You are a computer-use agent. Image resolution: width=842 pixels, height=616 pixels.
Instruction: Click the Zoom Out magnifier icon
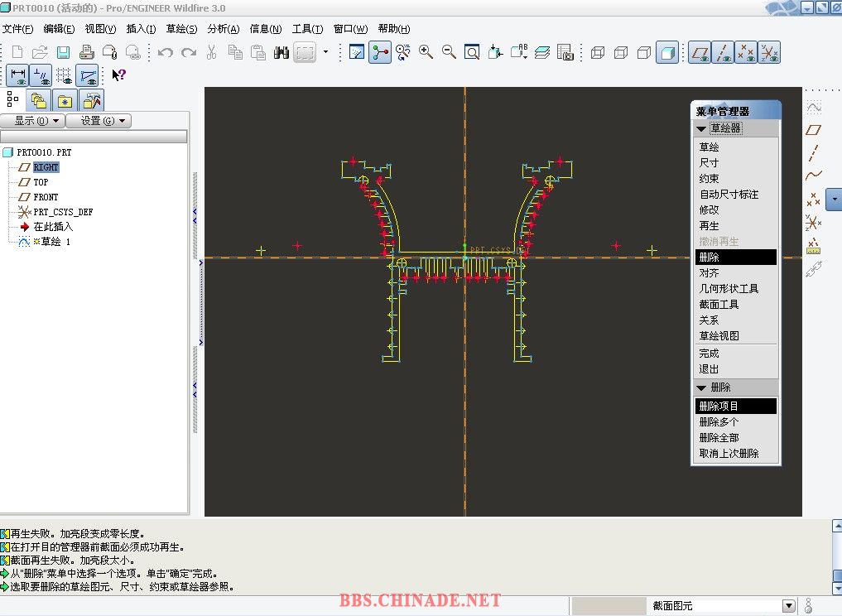click(x=449, y=52)
